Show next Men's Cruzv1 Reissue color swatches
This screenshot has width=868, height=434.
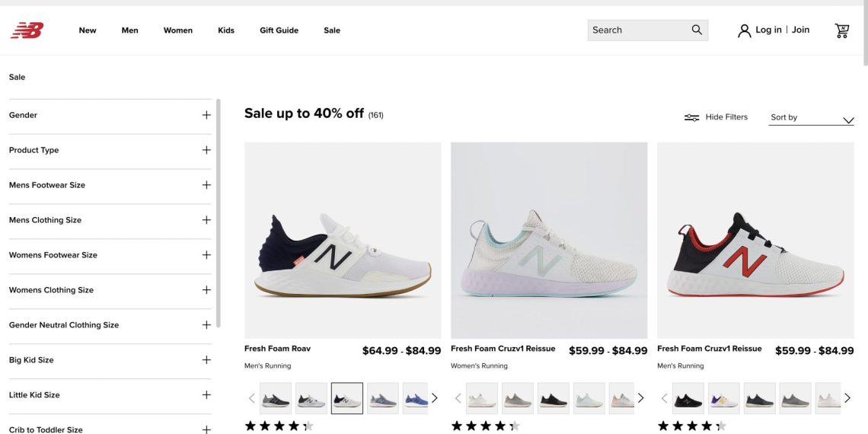(x=847, y=398)
